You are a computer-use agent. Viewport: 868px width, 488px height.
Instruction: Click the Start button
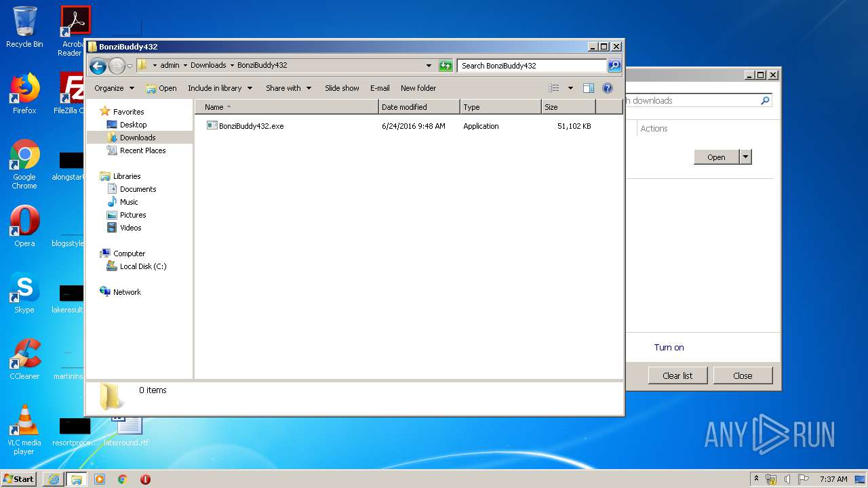(x=18, y=479)
